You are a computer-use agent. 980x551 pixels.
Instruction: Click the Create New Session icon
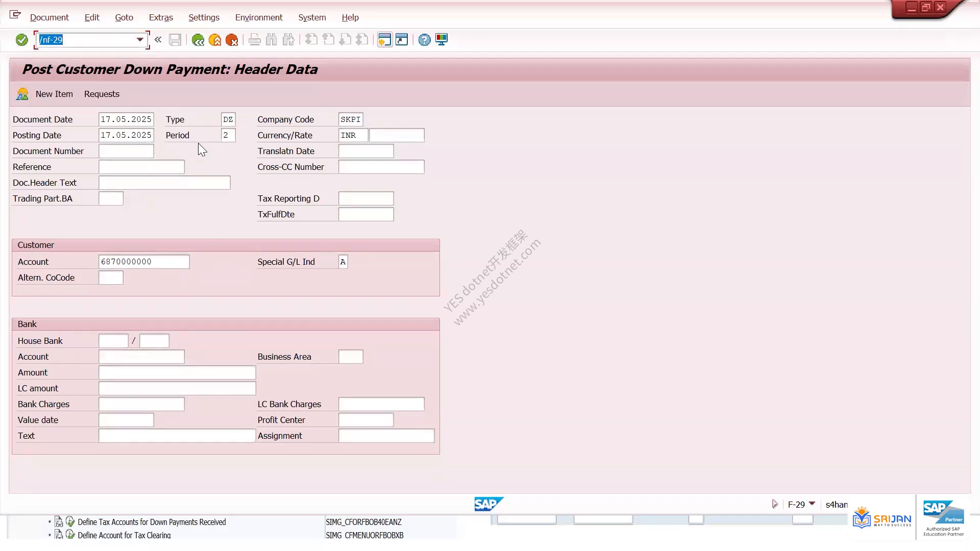tap(385, 40)
